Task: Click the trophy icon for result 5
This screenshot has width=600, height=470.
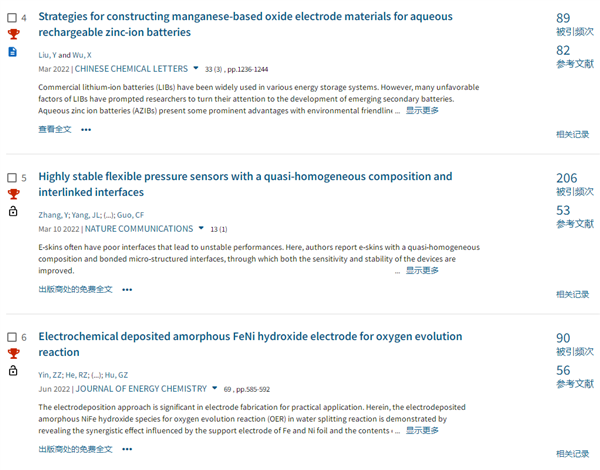Action: [13, 194]
